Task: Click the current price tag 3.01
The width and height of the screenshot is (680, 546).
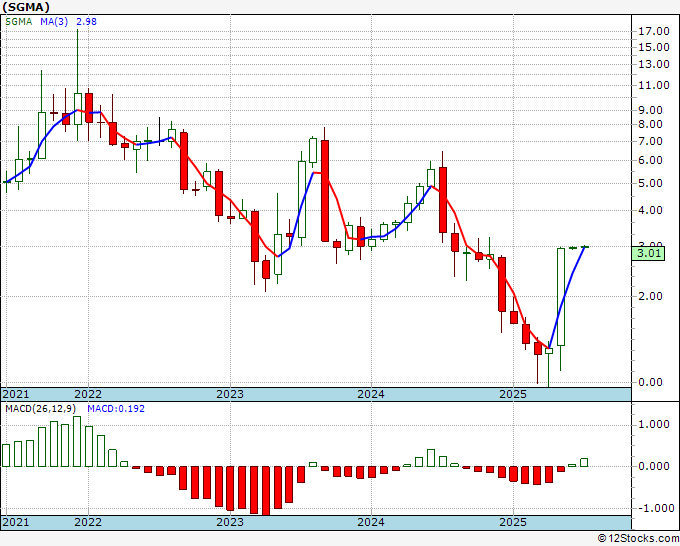Action: pyautogui.click(x=648, y=253)
